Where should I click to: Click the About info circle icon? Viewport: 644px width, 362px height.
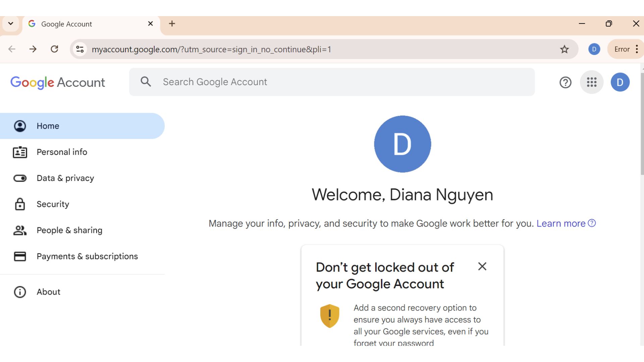tap(20, 292)
